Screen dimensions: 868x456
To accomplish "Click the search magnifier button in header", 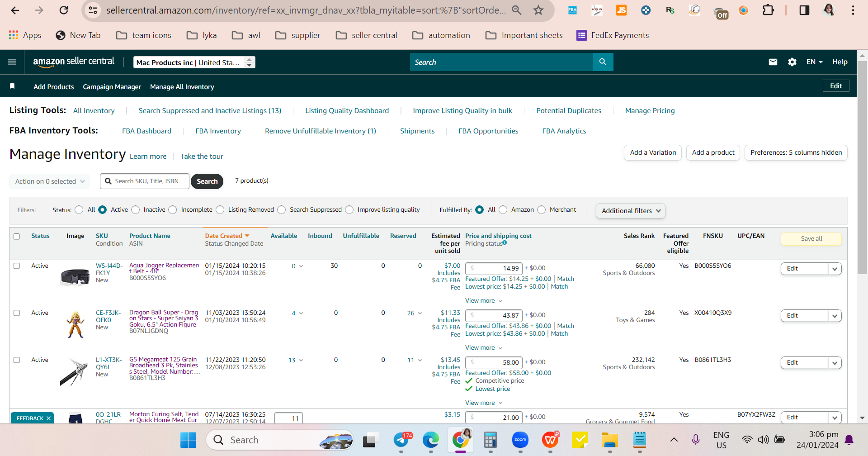I will (603, 62).
